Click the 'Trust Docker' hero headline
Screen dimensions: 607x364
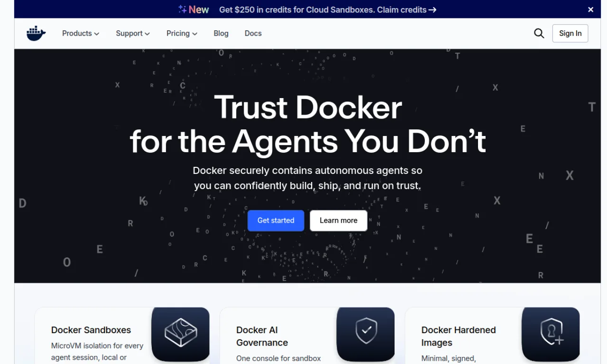pyautogui.click(x=308, y=107)
